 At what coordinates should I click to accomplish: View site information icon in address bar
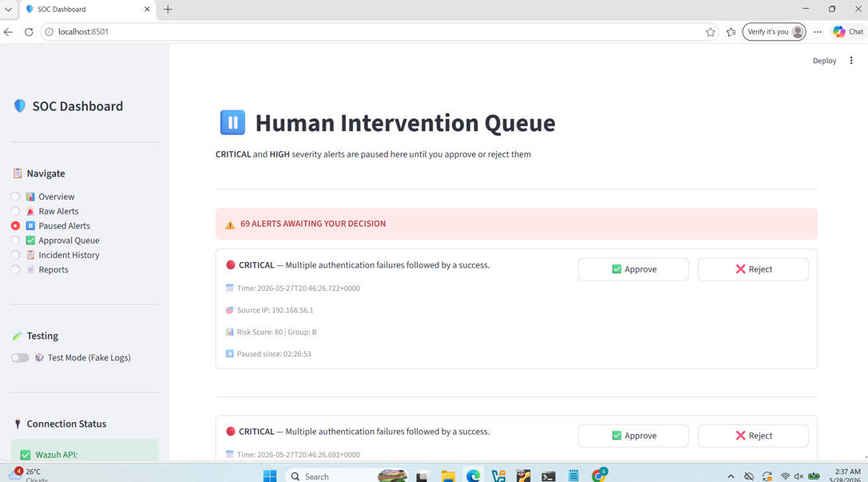[x=50, y=32]
